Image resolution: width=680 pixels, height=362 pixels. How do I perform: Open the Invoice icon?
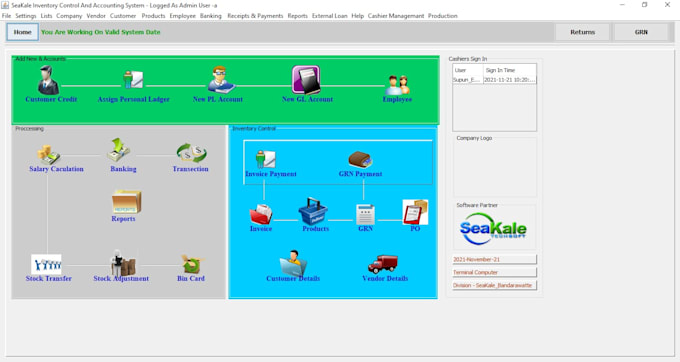[261, 214]
